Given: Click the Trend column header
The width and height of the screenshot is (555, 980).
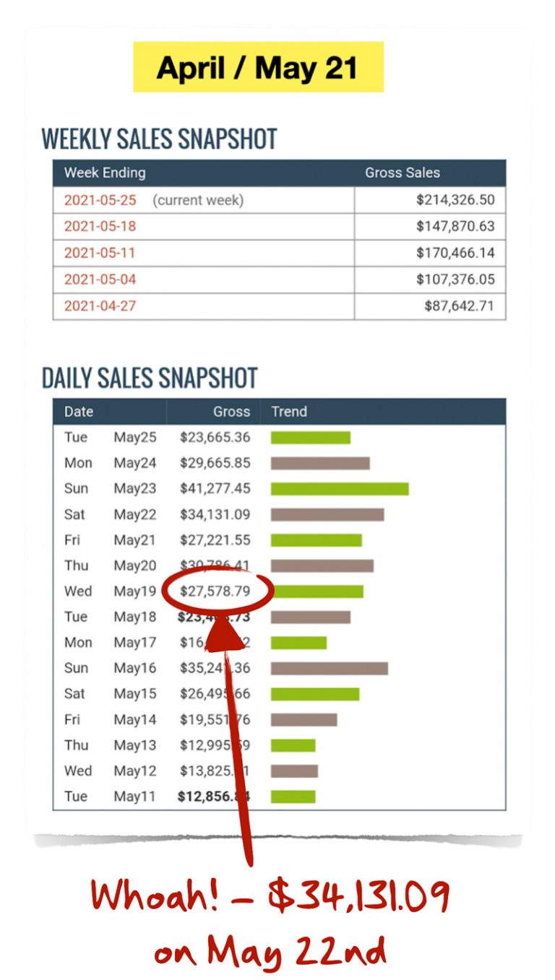Looking at the screenshot, I should pyautogui.click(x=289, y=412).
